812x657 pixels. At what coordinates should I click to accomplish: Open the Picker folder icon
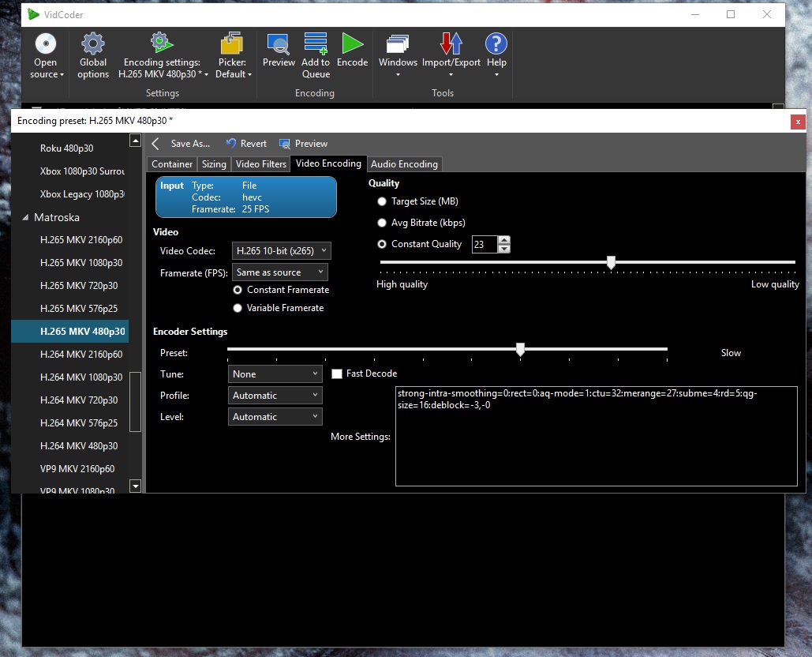click(232, 43)
